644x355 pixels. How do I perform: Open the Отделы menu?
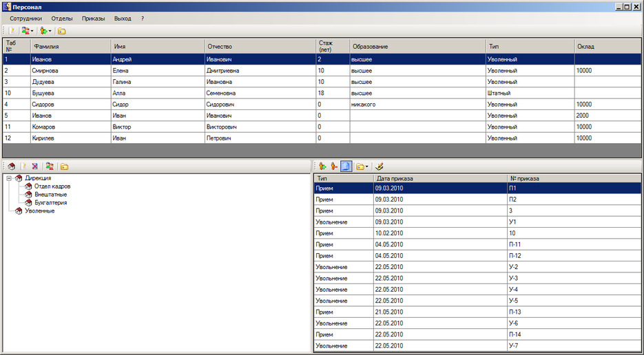[x=62, y=19]
